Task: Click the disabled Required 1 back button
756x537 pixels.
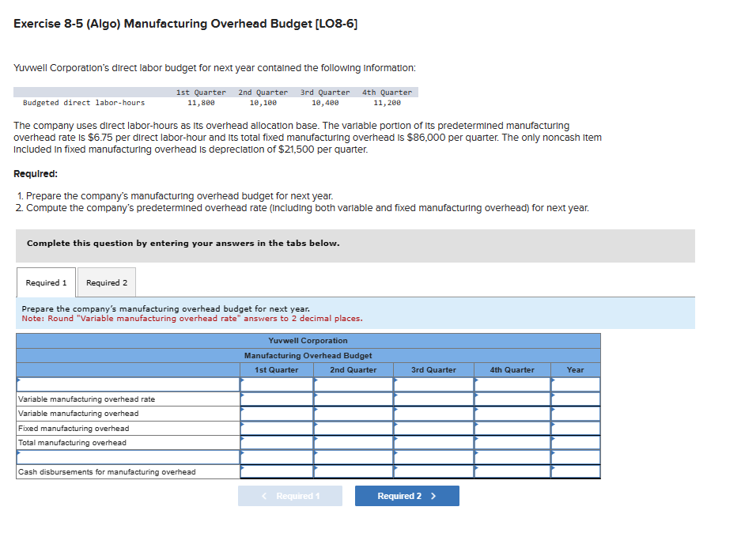Action: pyautogui.click(x=289, y=496)
